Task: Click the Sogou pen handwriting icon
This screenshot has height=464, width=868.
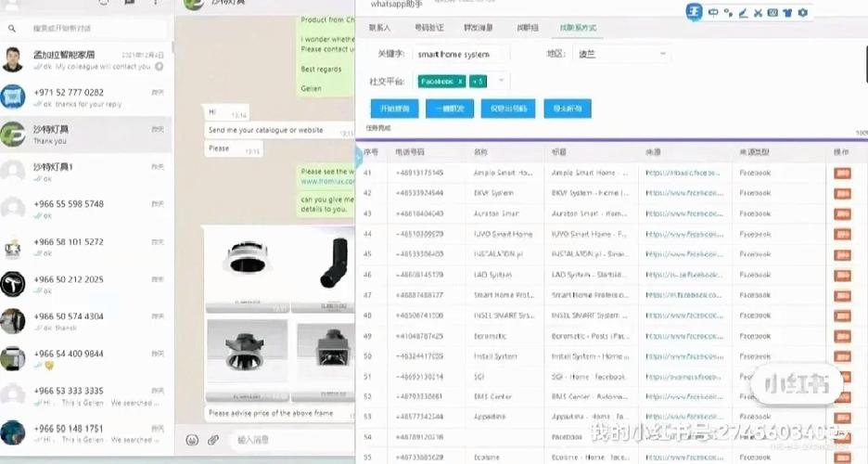Action: pos(743,13)
